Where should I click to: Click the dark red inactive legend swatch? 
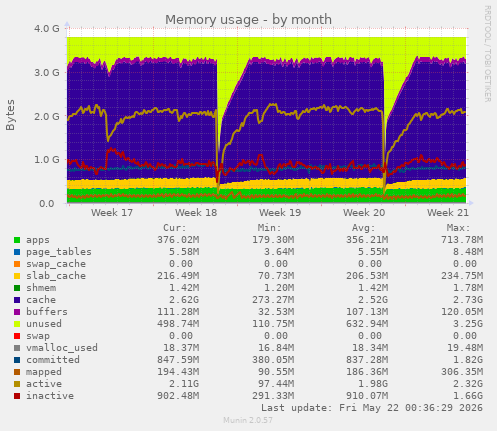(x=17, y=396)
